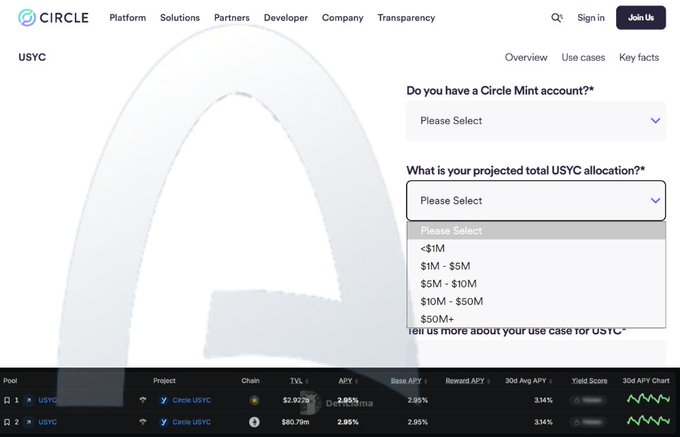Collapse the projected USYC allocation dropdown

pos(536,200)
